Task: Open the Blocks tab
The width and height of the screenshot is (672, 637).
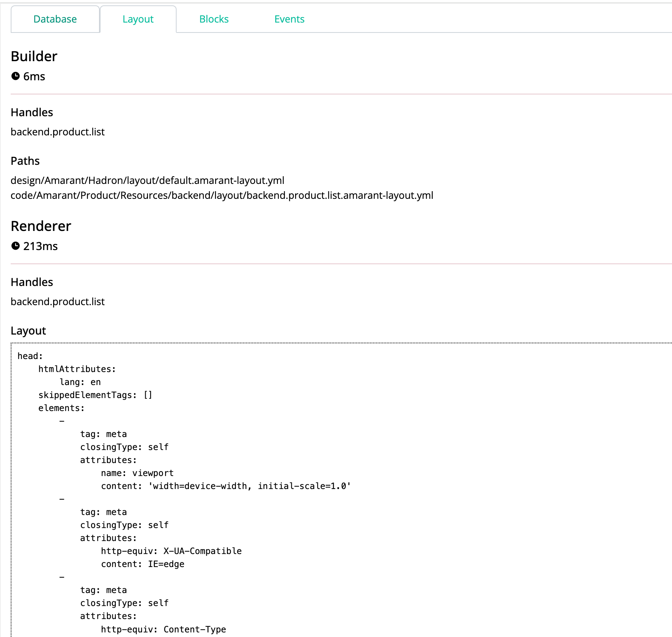Action: click(x=214, y=19)
